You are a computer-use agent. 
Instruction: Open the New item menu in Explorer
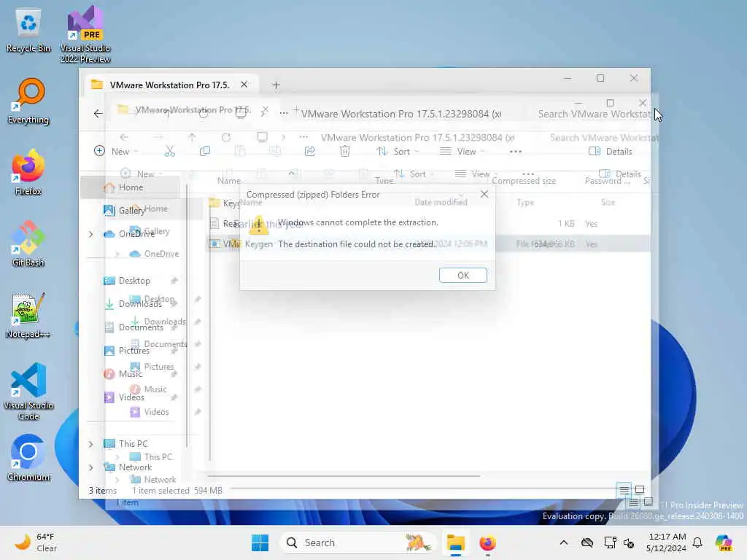pyautogui.click(x=115, y=151)
